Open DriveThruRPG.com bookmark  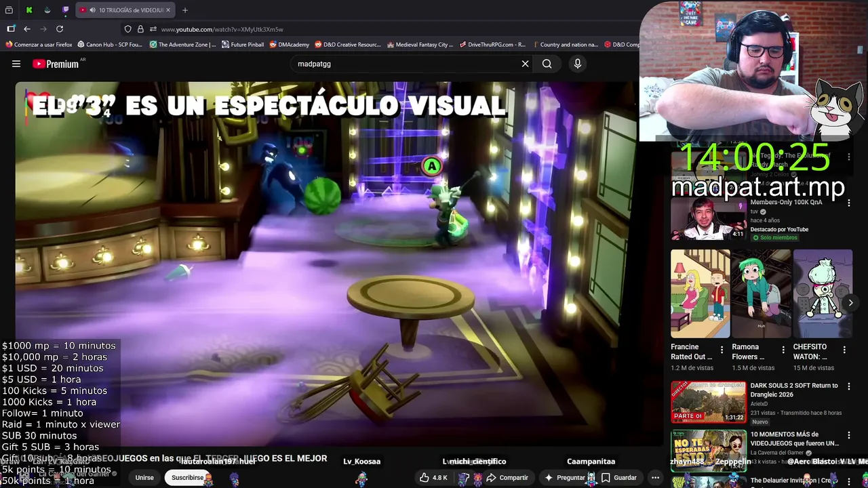point(492,45)
